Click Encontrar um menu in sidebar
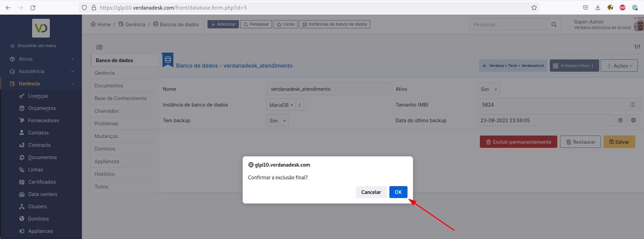 tap(33, 45)
